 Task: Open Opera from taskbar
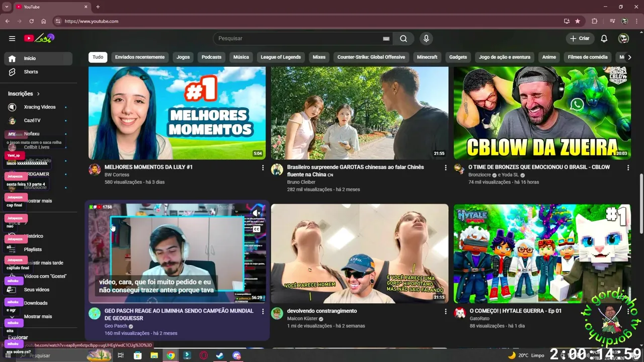tap(204, 355)
